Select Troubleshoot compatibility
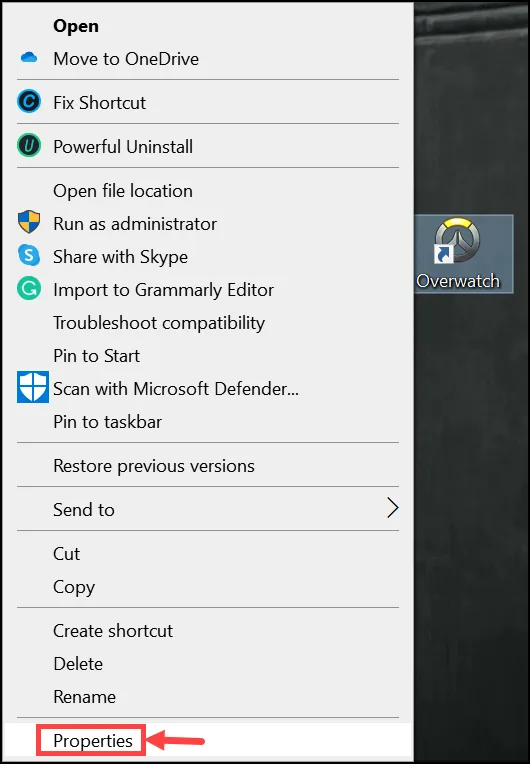Viewport: 530px width, 764px height. point(208,323)
